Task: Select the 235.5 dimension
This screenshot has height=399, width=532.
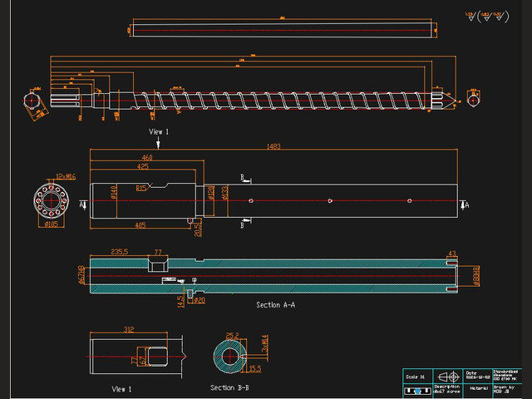Action: click(120, 252)
